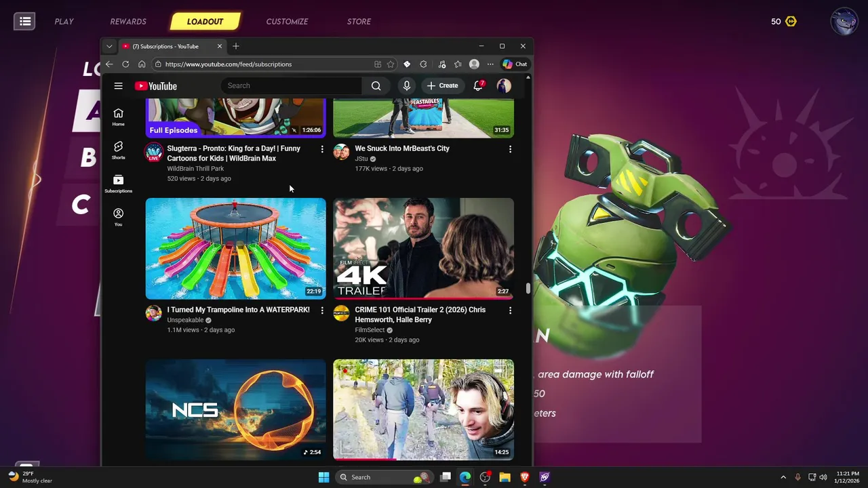Screen dimensions: 868x488
Task: Open more options for CRIME 101 trailer
Action: coord(510,310)
